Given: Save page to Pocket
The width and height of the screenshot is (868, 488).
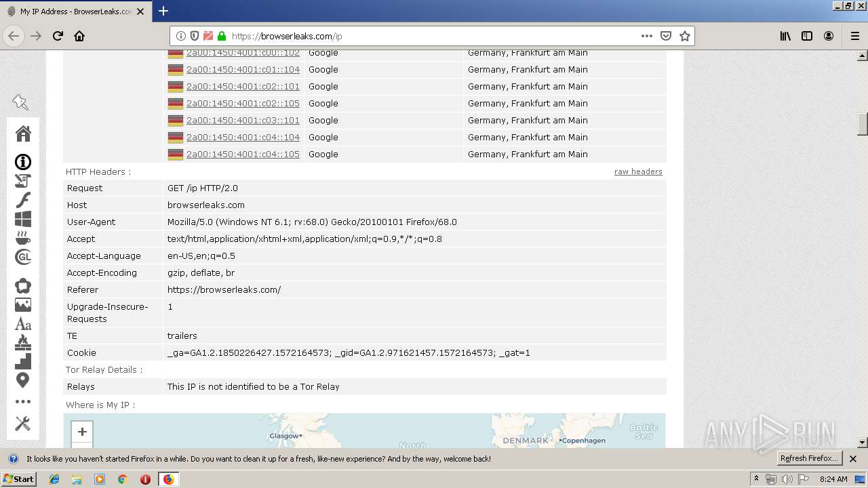Looking at the screenshot, I should [666, 36].
